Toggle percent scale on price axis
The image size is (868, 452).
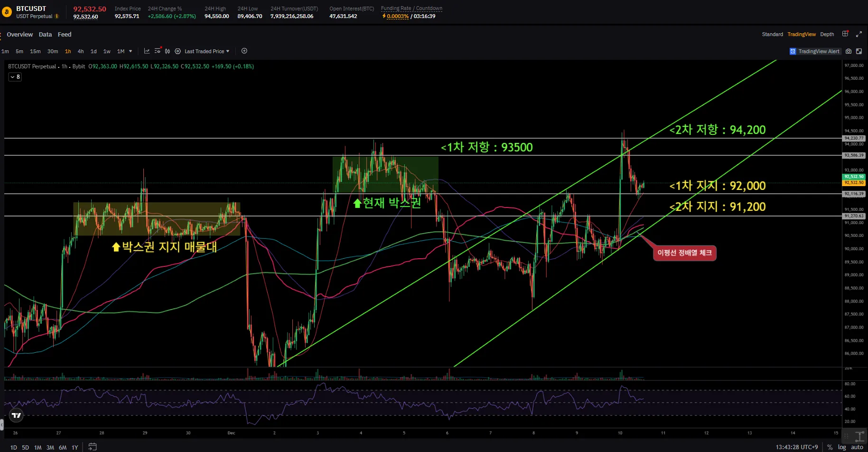click(x=830, y=447)
